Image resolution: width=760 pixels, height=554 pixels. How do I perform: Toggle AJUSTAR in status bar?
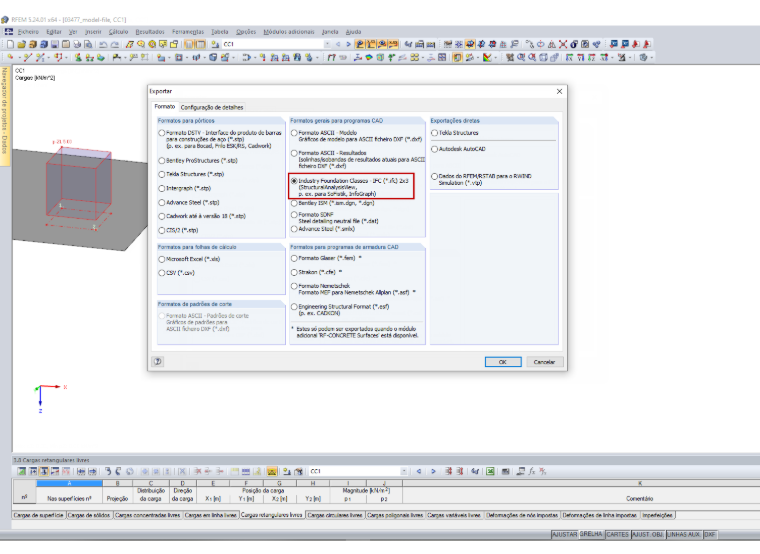click(565, 534)
